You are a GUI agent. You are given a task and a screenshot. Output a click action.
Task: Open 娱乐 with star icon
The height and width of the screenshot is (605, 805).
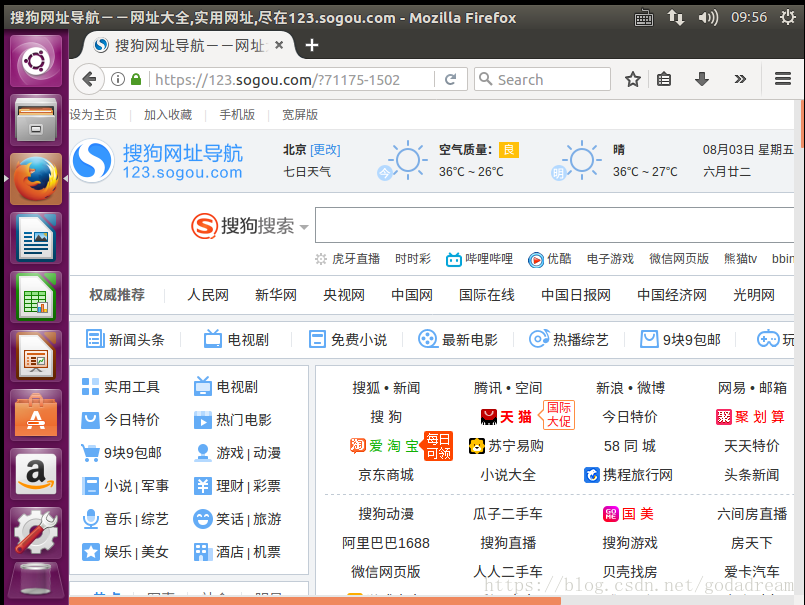(118, 552)
